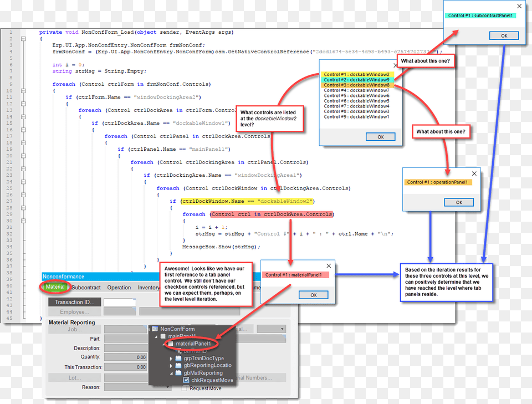Close the materialPanel1 message box with X

coord(329,266)
